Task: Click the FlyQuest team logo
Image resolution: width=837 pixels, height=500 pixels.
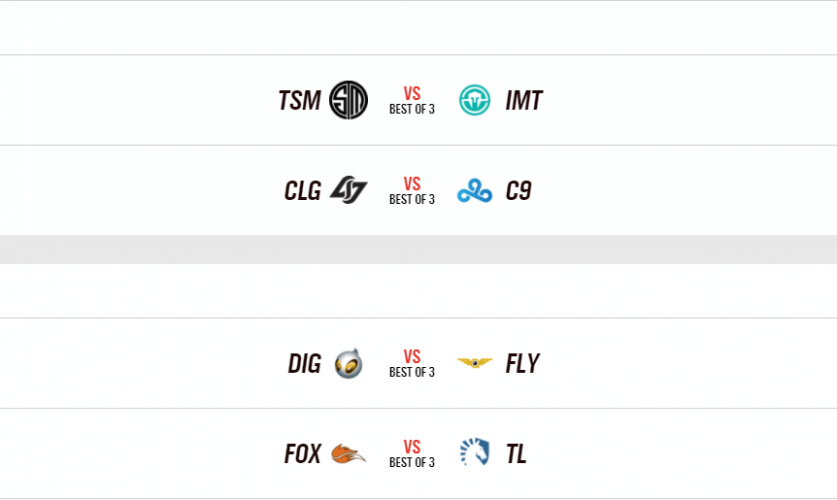Action: tap(474, 363)
